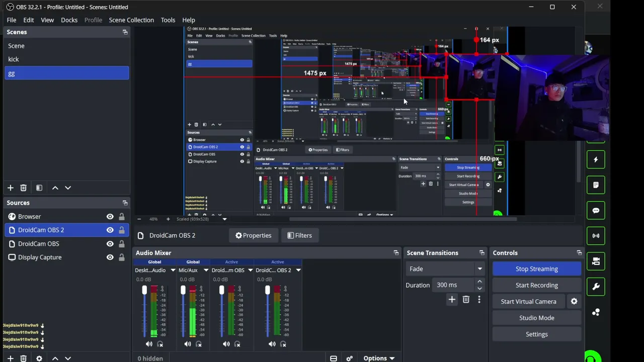Configure virtual camera with the gear icon
644x362 pixels.
click(x=574, y=302)
